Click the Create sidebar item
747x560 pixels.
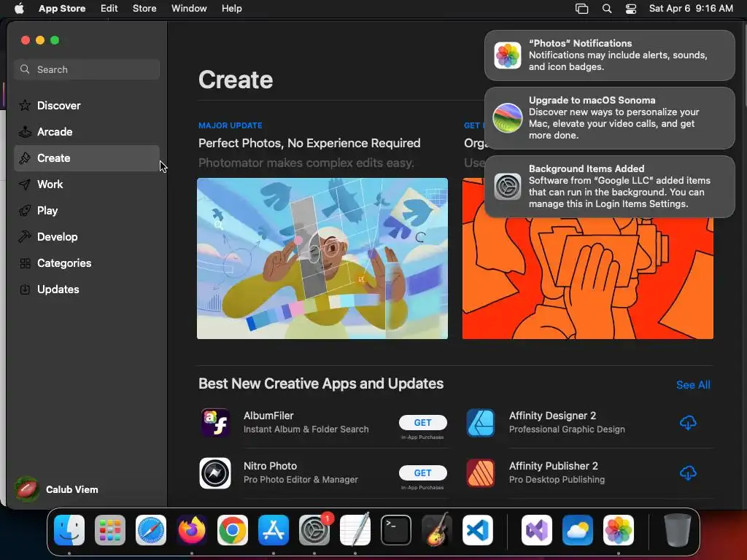pyautogui.click(x=87, y=158)
